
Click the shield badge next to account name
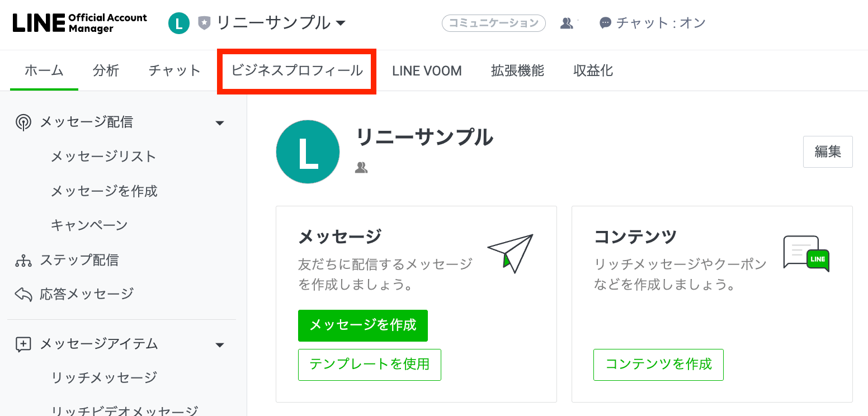[204, 23]
